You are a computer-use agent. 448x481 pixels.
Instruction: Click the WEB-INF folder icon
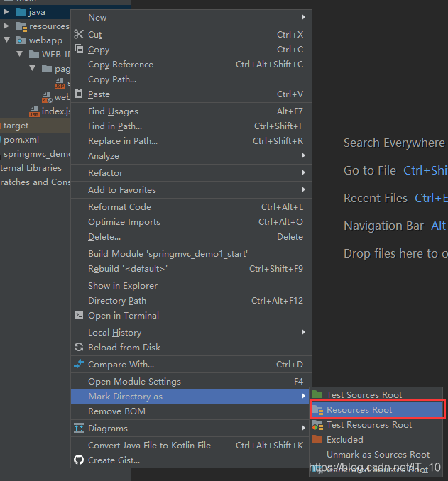tap(34, 55)
